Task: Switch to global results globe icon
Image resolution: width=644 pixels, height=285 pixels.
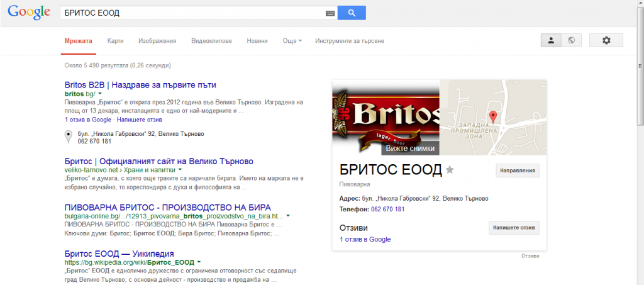Action: (x=571, y=40)
